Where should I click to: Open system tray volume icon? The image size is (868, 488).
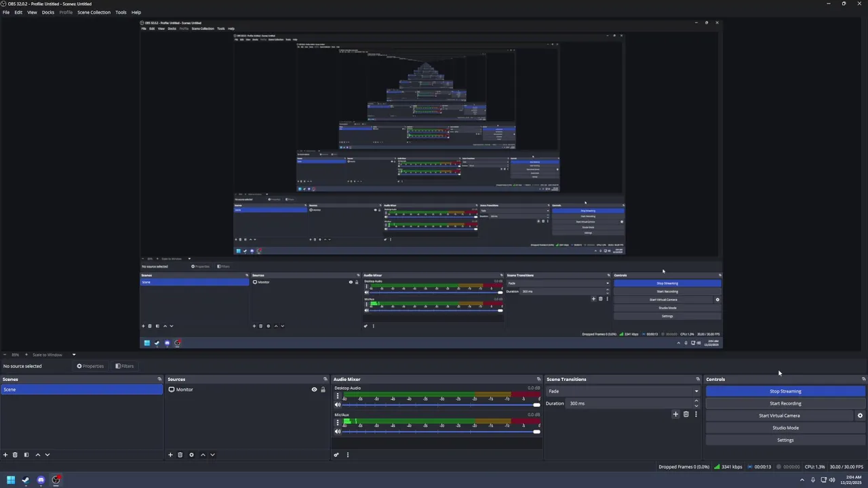coord(832,480)
